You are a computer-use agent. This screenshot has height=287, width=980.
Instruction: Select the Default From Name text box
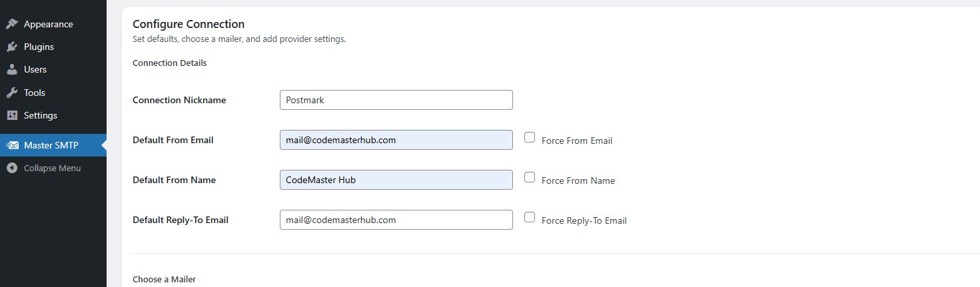pyautogui.click(x=396, y=180)
